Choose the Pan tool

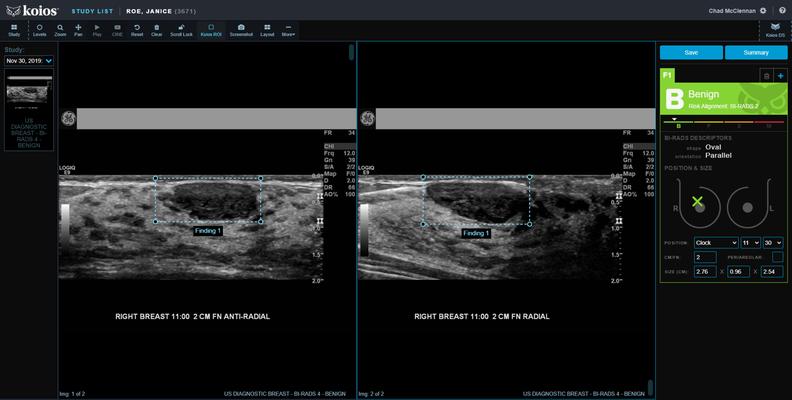[x=78, y=29]
